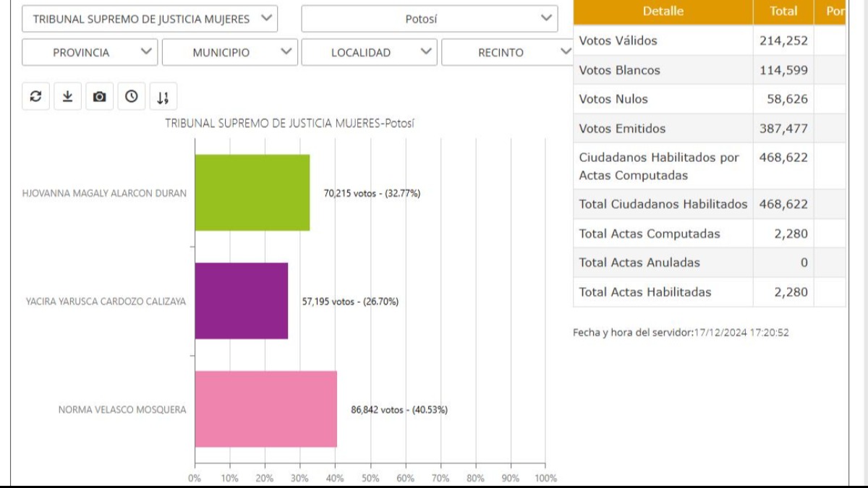Click the 'Total Actas Computadas' row label

tap(650, 234)
